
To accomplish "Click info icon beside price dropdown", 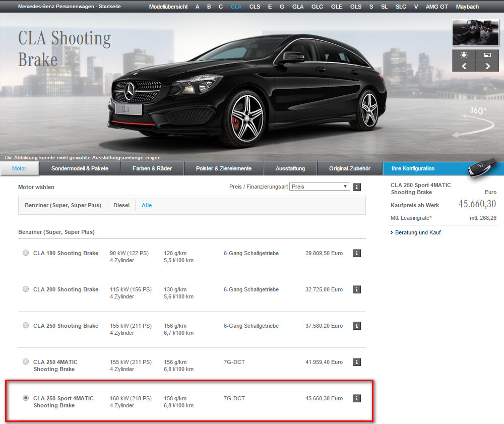I will 357,187.
